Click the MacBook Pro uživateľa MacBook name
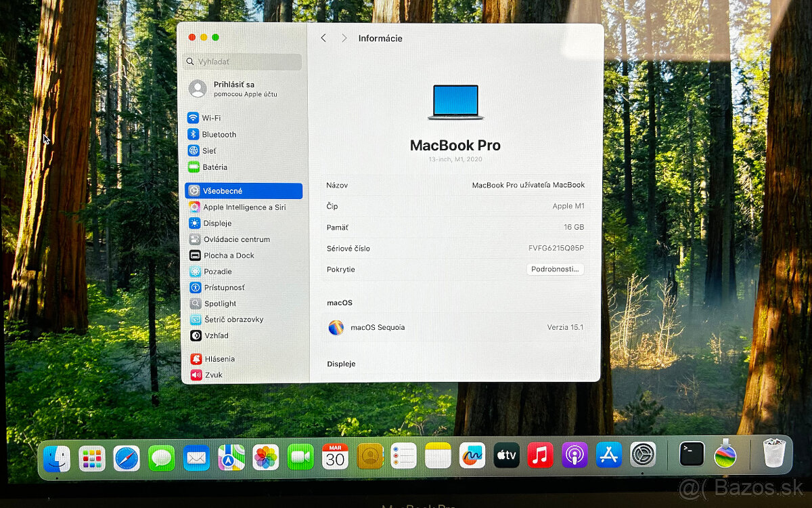Screen dimensions: 812x508 (x=528, y=185)
